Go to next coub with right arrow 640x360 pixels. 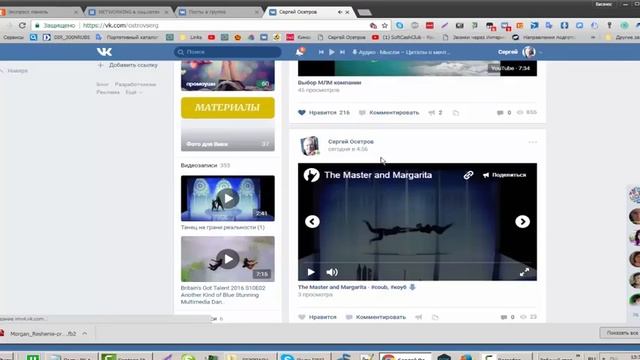tap(522, 222)
